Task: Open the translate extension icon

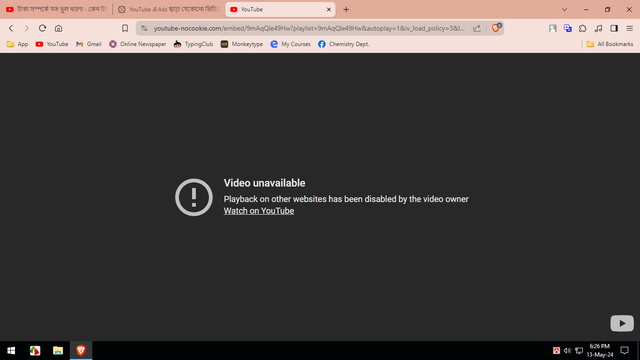Action: coord(568,28)
